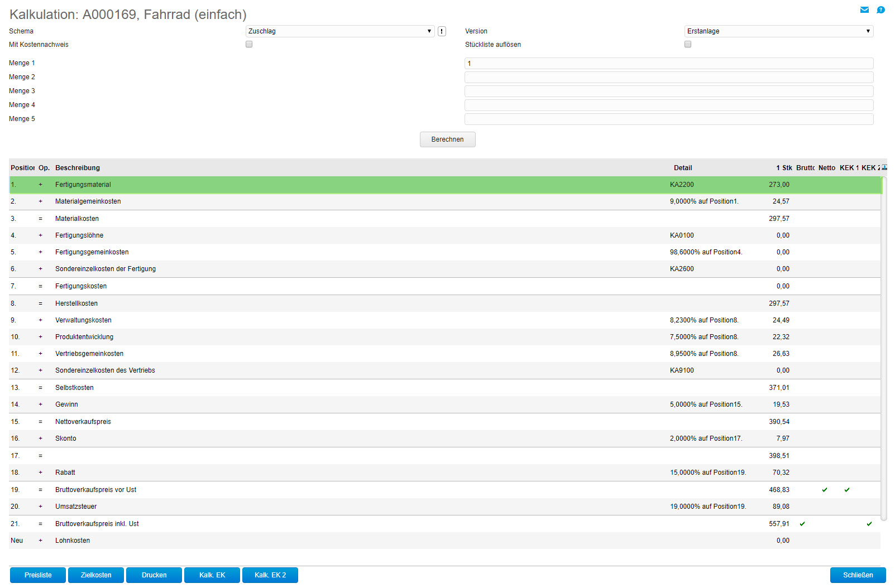
Task: Open Kalk. EK 2 button
Action: (270, 575)
